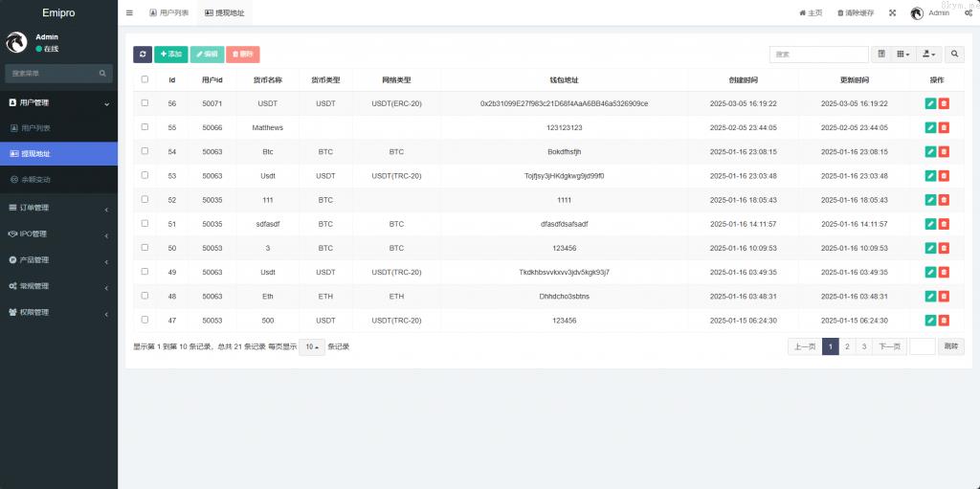This screenshot has width=980, height=489.
Task: Tick the checkbox for row Id 50
Action: [145, 247]
